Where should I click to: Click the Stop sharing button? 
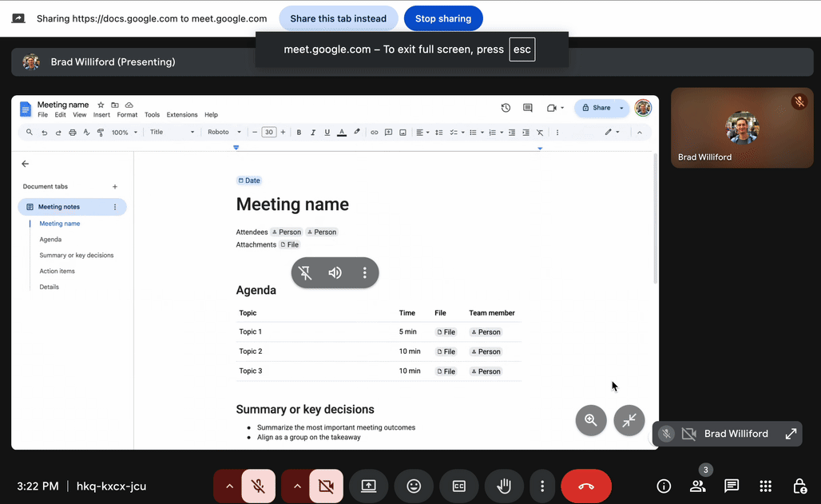pyautogui.click(x=443, y=18)
